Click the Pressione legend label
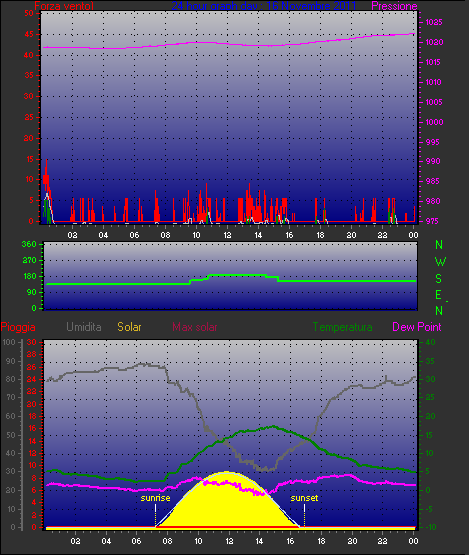This screenshot has height=555, width=469. pos(394,6)
